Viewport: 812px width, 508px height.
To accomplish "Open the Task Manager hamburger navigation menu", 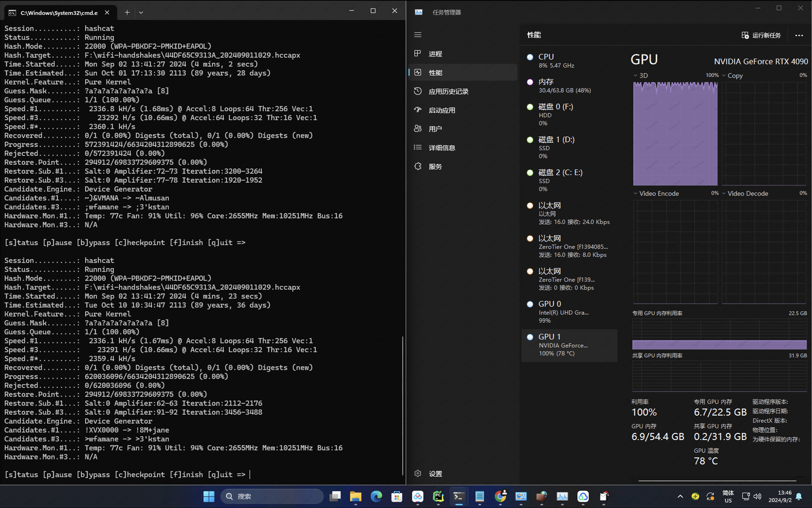I will point(418,35).
